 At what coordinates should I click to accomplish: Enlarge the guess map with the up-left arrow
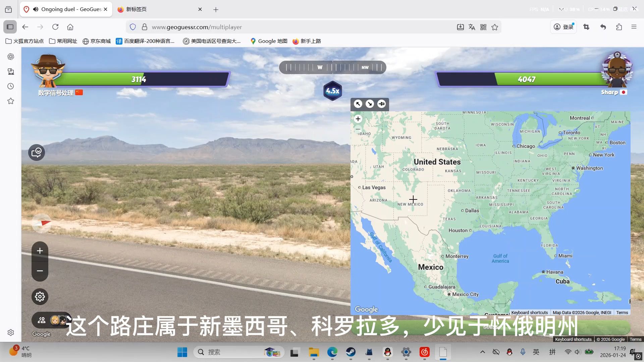pos(358,104)
